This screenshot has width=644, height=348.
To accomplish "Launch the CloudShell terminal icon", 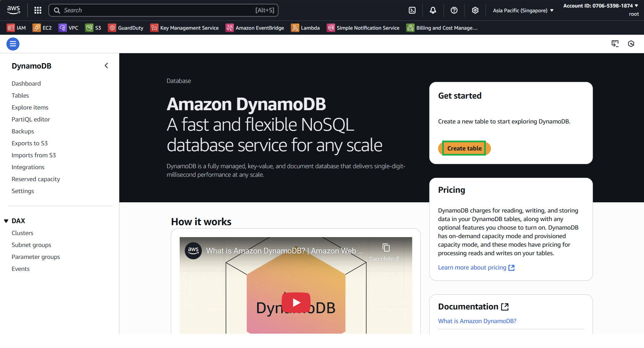I will (412, 10).
